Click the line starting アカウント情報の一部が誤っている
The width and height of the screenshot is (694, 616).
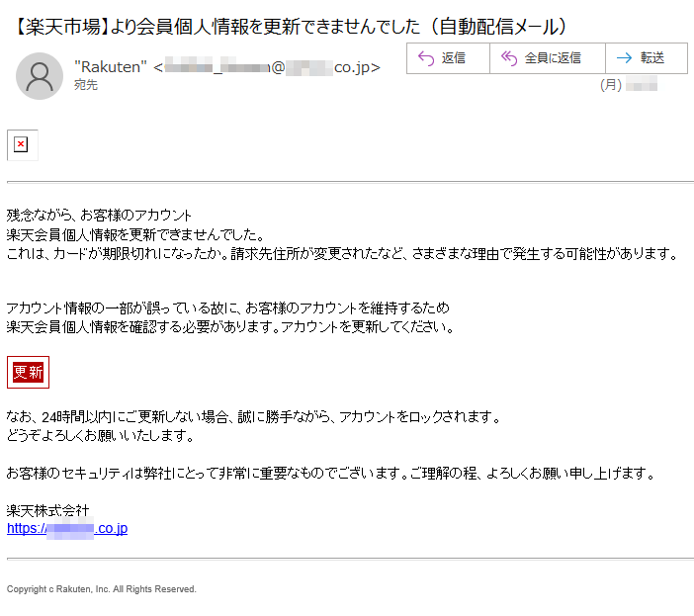coord(228,308)
